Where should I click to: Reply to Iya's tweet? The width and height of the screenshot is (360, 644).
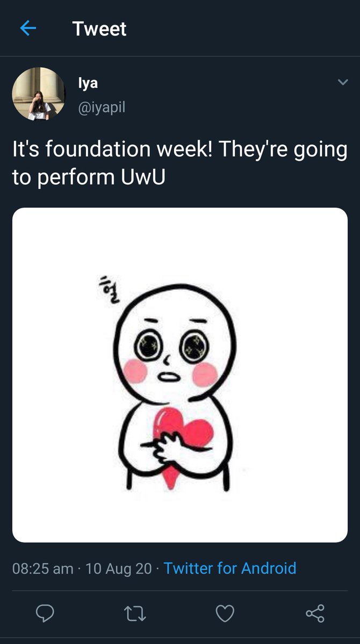45,612
